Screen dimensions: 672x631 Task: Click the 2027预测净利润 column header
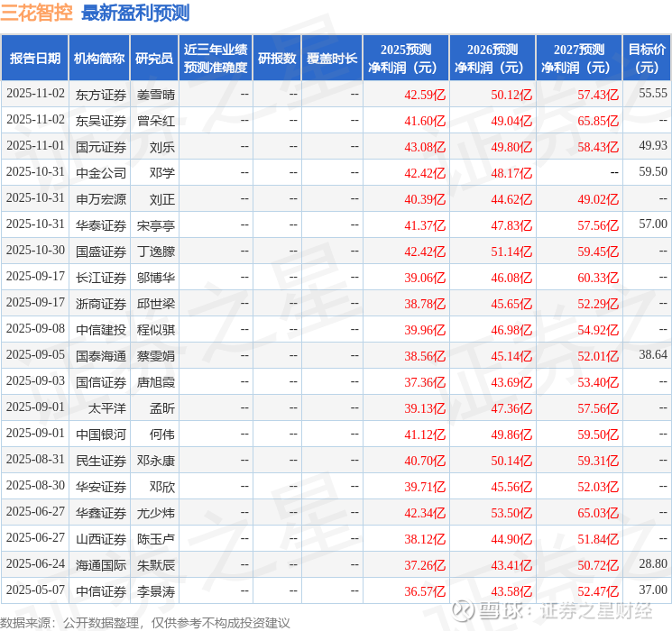click(x=579, y=59)
